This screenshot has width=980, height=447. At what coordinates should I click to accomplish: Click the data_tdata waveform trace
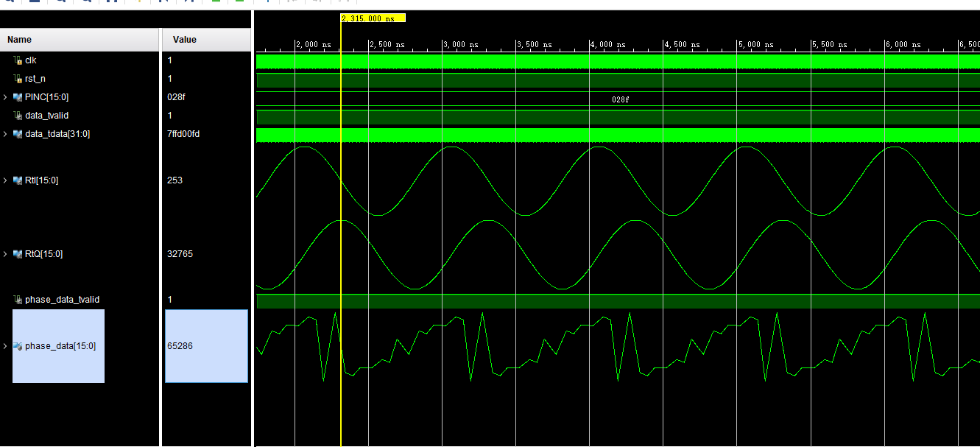pyautogui.click(x=618, y=135)
